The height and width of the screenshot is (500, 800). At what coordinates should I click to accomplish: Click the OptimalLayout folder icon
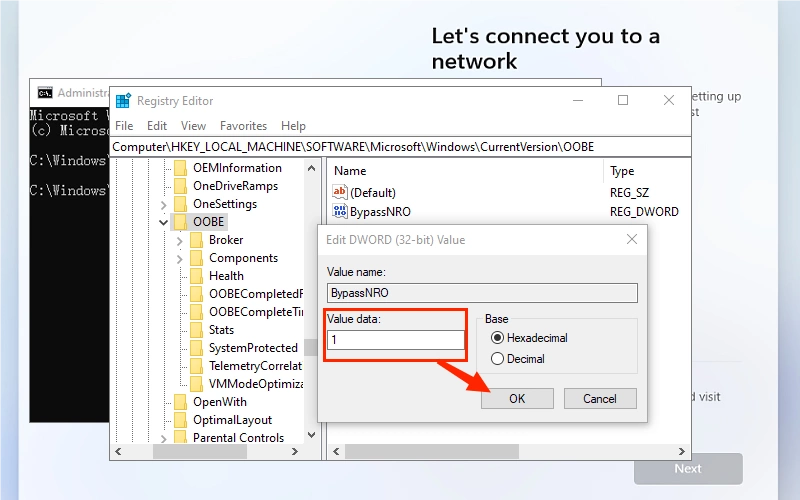[181, 420]
